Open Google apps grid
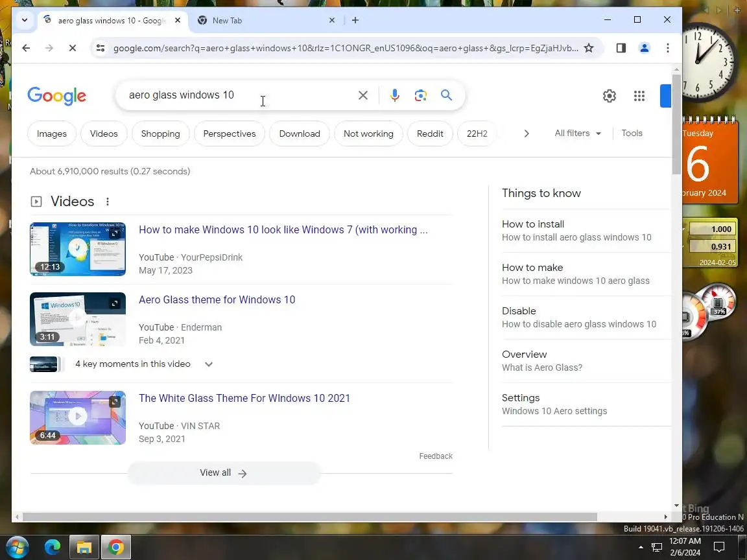747x560 pixels. click(639, 96)
